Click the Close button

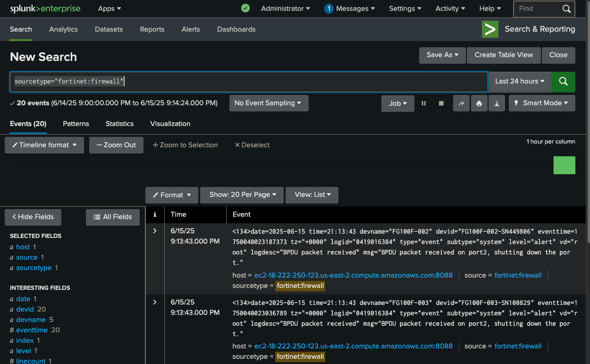tap(558, 55)
